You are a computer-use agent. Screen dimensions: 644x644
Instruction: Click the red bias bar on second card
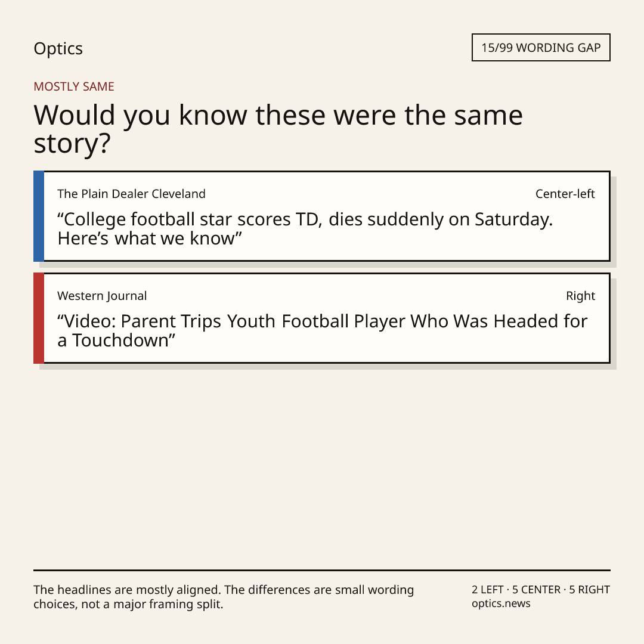click(x=39, y=318)
